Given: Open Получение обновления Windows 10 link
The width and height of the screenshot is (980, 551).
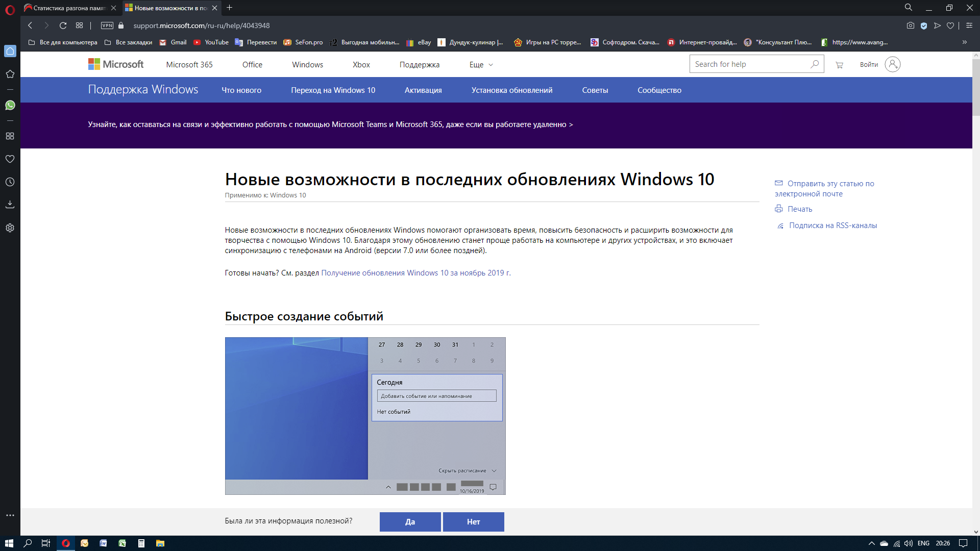Looking at the screenshot, I should point(415,273).
